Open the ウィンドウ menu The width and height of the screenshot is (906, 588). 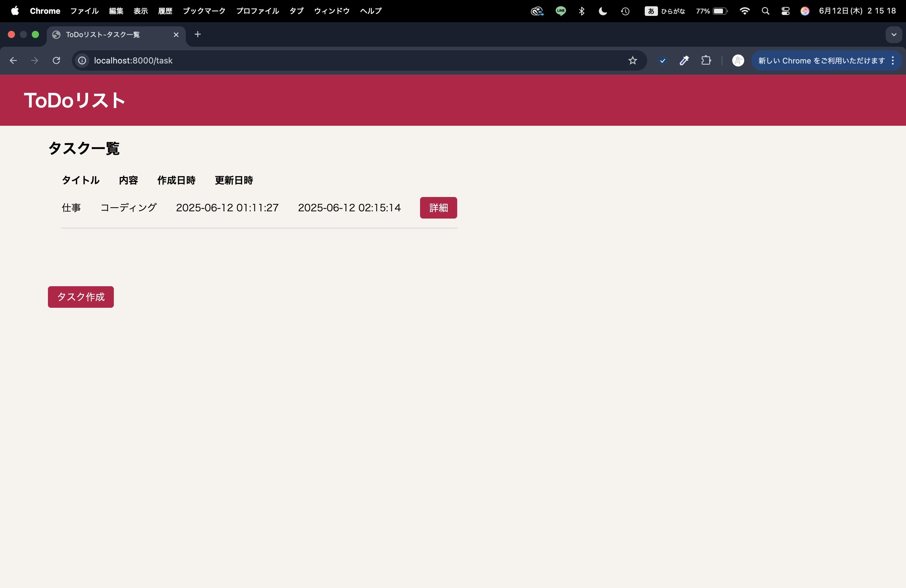point(332,11)
